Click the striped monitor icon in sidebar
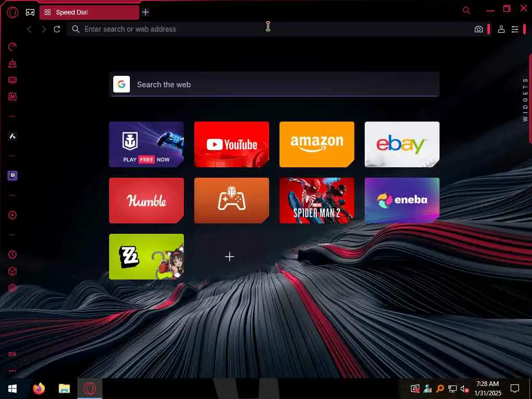 tap(12, 80)
